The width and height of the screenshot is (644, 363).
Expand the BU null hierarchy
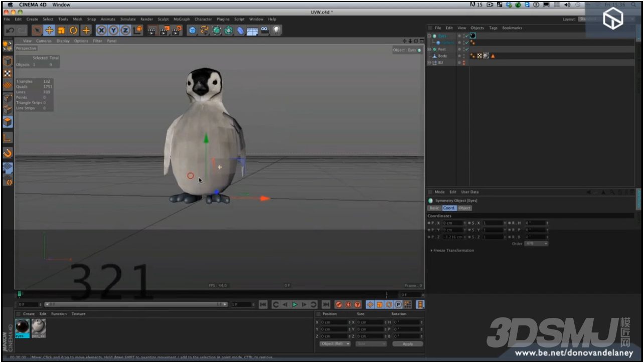tap(429, 63)
